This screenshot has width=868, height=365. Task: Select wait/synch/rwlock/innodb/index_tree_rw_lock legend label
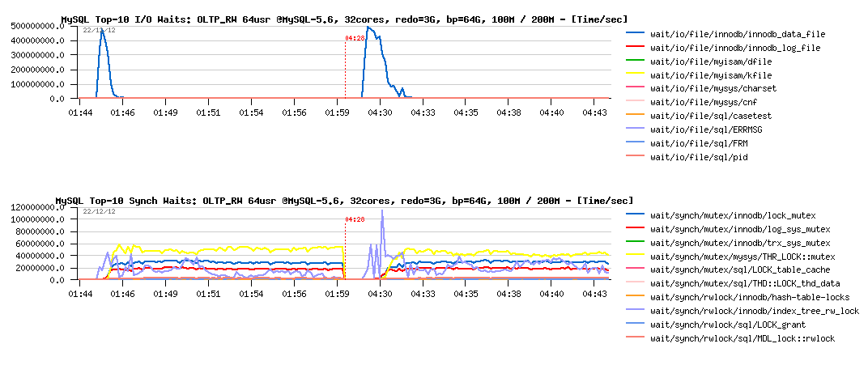tap(755, 311)
